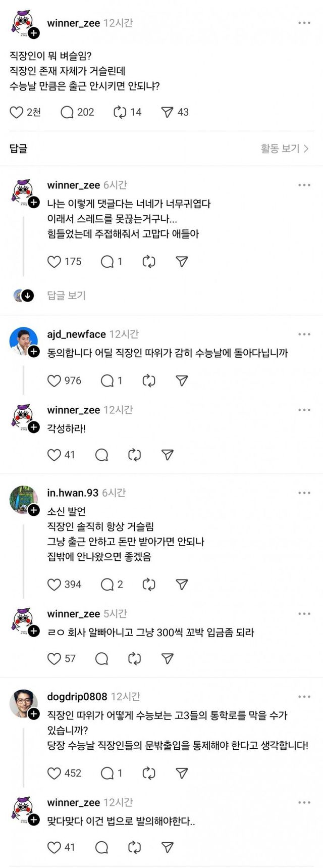Share the 300씩 꼬박 입금 reply
Screen dimensions: 323x868
pos(167,658)
